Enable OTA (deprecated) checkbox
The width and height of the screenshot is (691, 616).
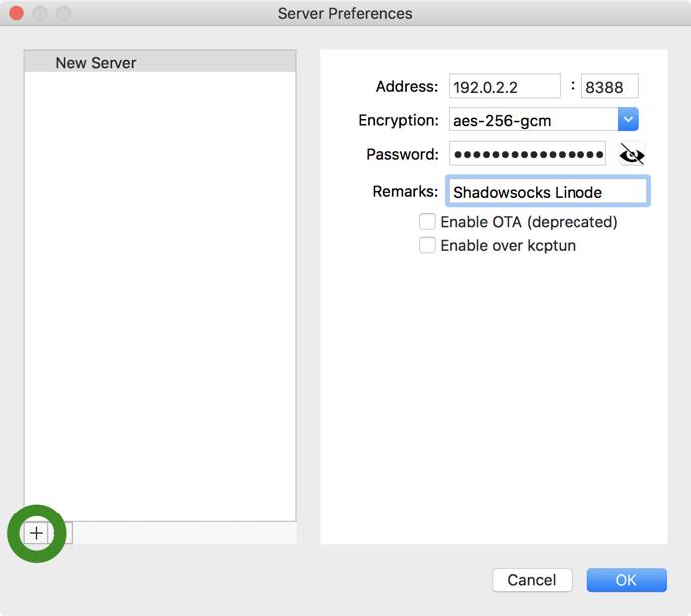[427, 222]
